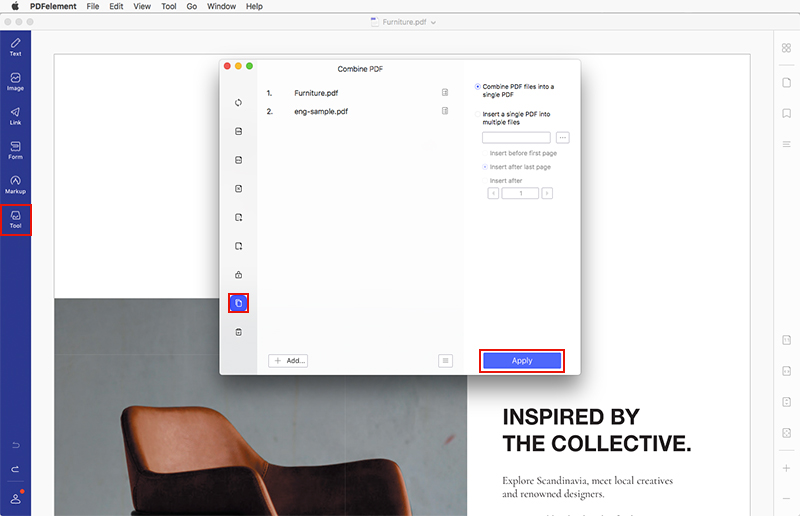Screen dimensions: 800x516
Task: Select the Combine PDF icon in dialog sidebar
Action: point(238,303)
